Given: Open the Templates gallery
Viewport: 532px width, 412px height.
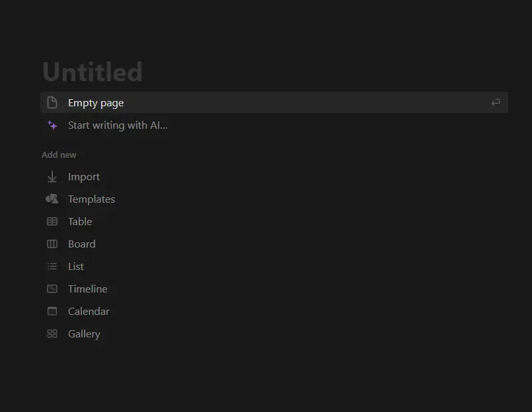Looking at the screenshot, I should (x=91, y=199).
